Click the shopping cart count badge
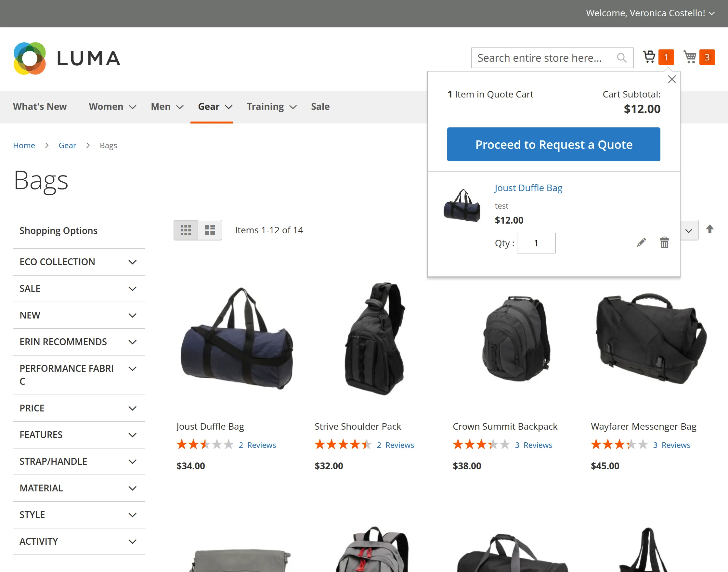 click(707, 57)
